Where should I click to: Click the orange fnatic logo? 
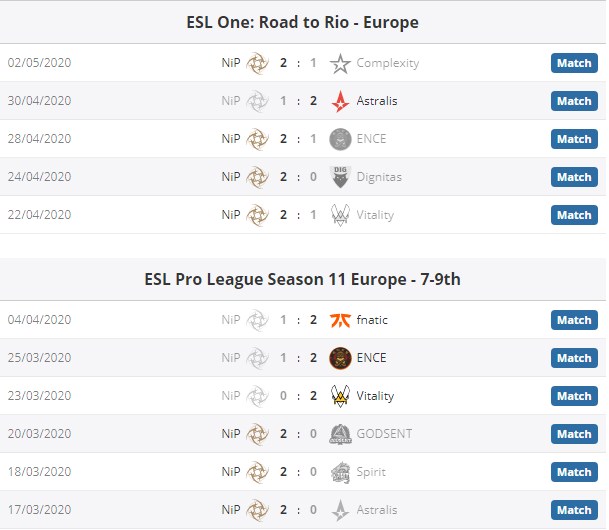click(340, 320)
